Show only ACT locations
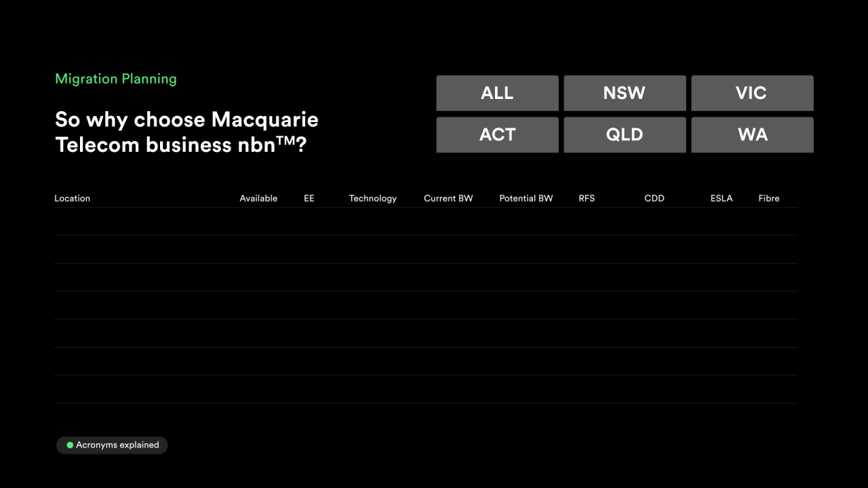Viewport: 868px width, 488px height. click(497, 134)
